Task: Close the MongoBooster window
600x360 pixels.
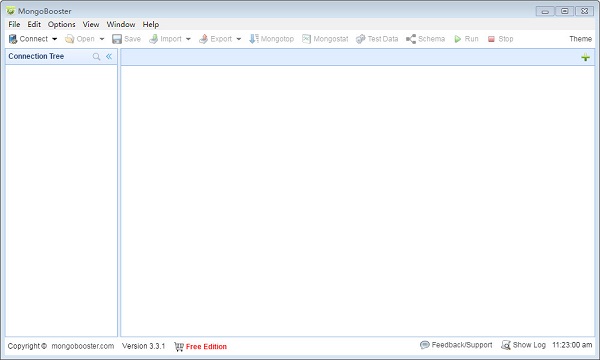Action: 584,11
